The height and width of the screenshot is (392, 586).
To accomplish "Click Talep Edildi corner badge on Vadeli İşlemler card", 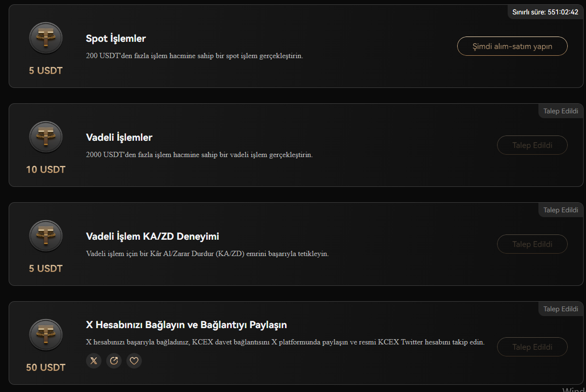I will tap(561, 111).
